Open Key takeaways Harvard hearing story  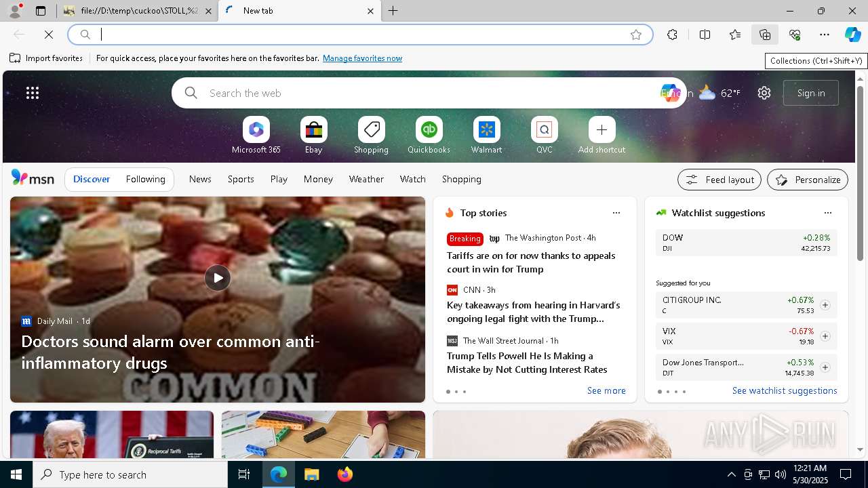[x=533, y=312]
